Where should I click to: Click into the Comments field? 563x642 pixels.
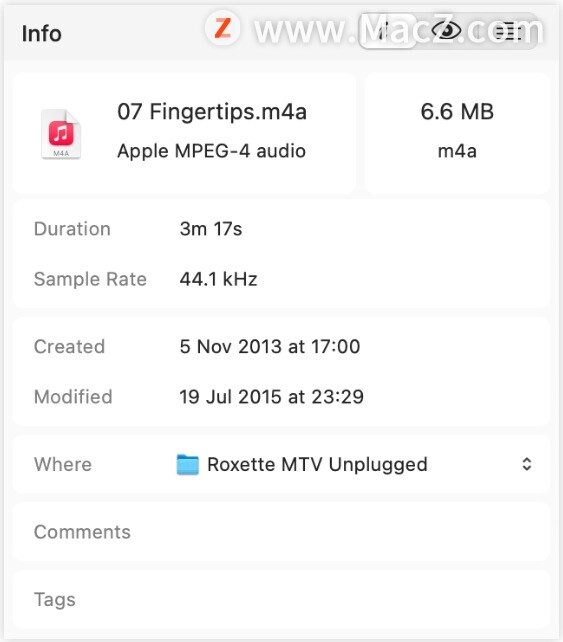[281, 532]
